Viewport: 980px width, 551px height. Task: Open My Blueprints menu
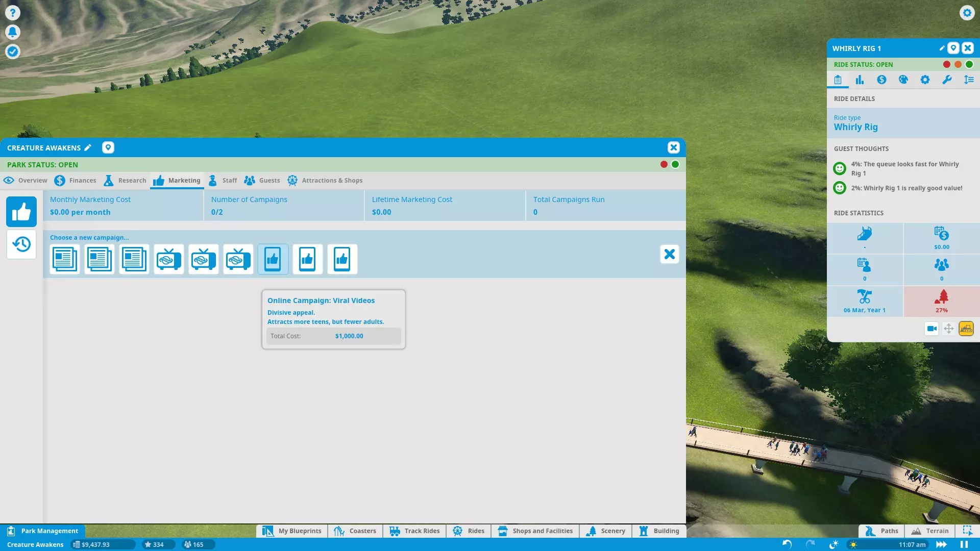tap(292, 531)
